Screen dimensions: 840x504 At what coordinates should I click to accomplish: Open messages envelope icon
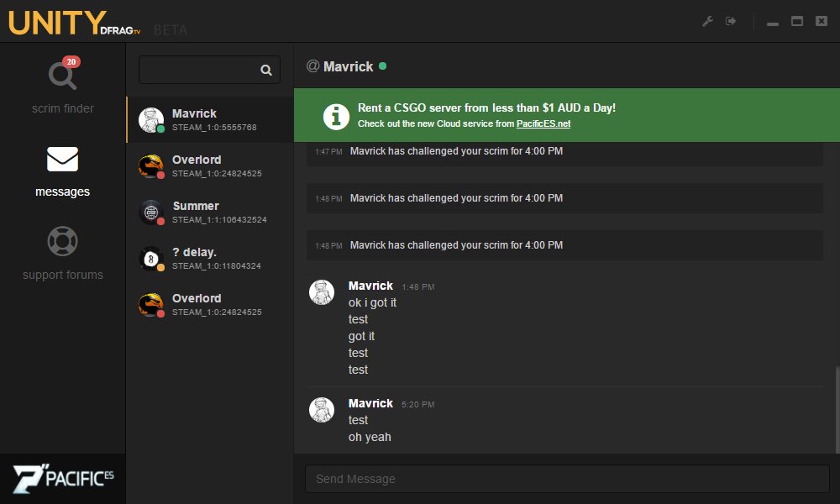pos(63,159)
